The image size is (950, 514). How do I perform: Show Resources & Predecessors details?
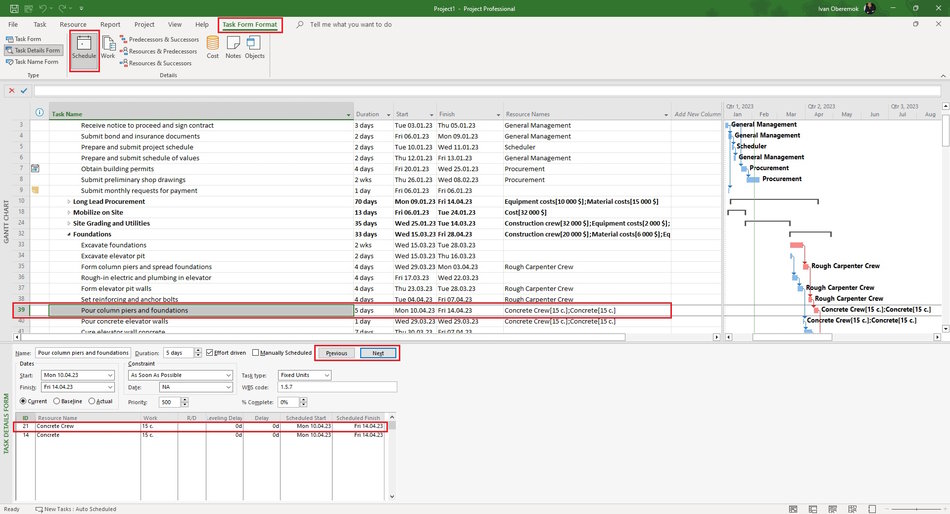[x=158, y=51]
